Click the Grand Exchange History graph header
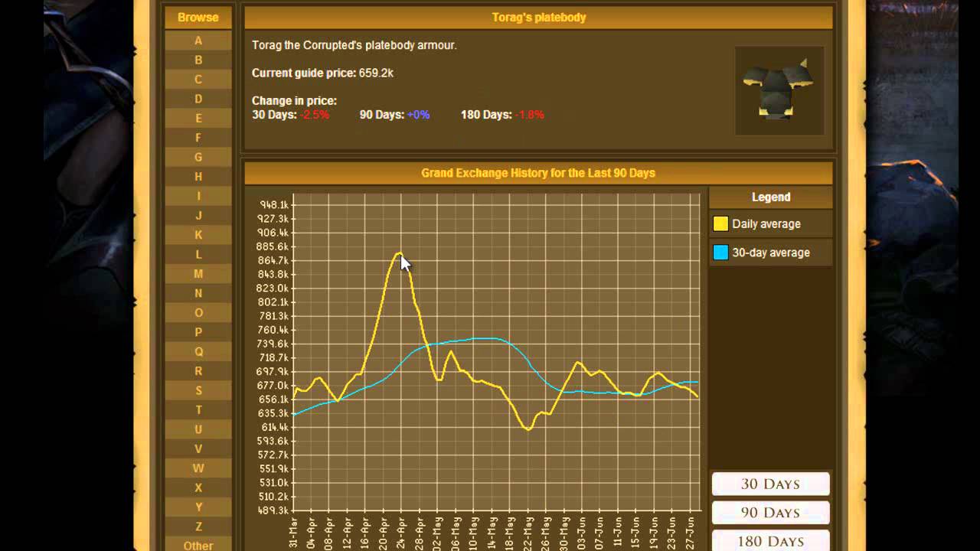The height and width of the screenshot is (551, 980). click(x=538, y=173)
